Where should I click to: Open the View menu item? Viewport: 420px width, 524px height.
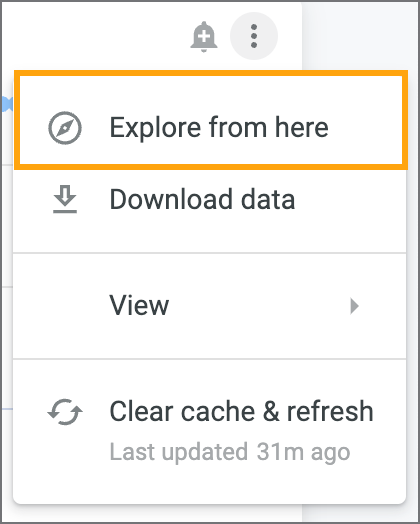point(209,305)
